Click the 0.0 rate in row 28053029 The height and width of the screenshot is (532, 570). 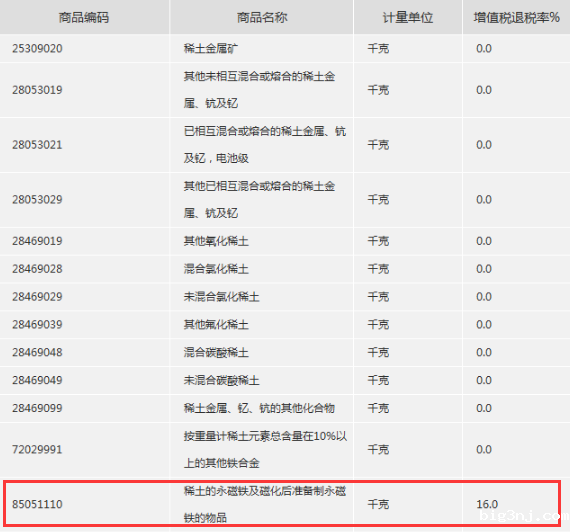click(x=484, y=199)
